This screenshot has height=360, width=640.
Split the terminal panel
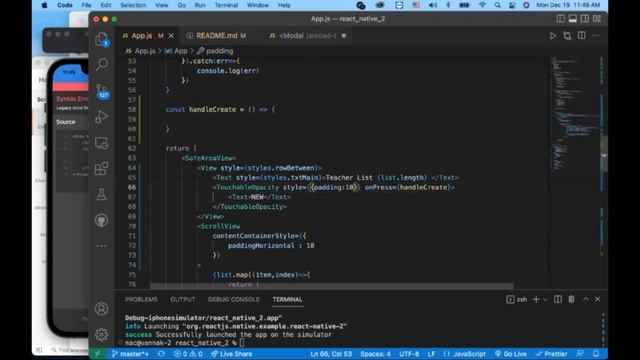coord(558,299)
